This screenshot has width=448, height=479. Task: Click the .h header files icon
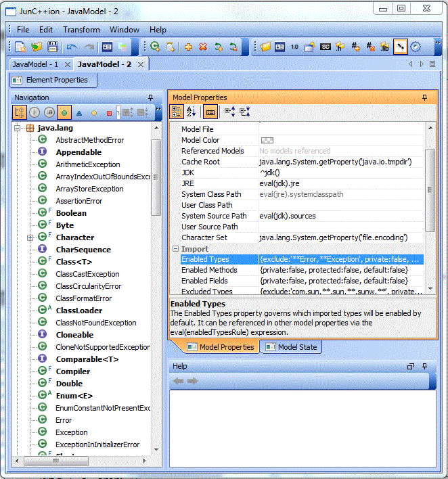pyautogui.click(x=340, y=47)
